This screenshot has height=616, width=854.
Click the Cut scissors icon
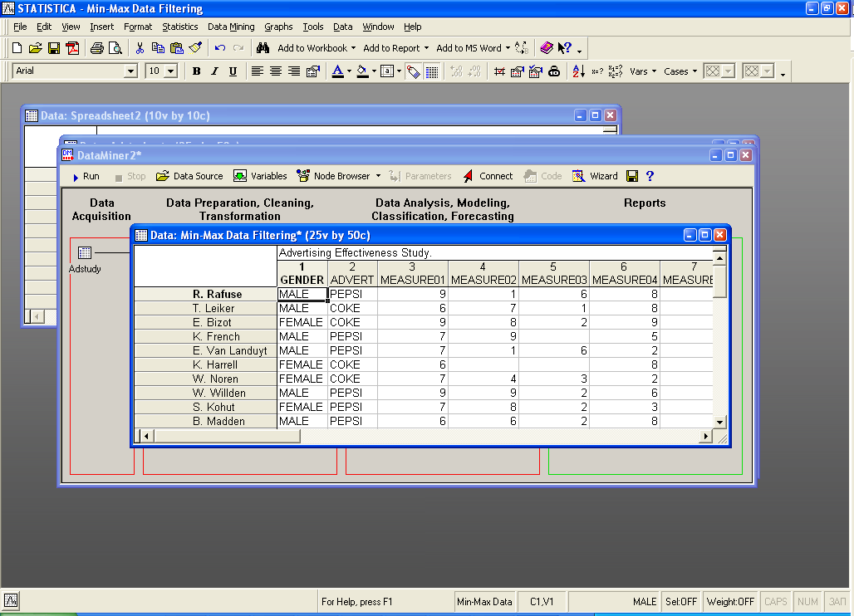tap(140, 48)
